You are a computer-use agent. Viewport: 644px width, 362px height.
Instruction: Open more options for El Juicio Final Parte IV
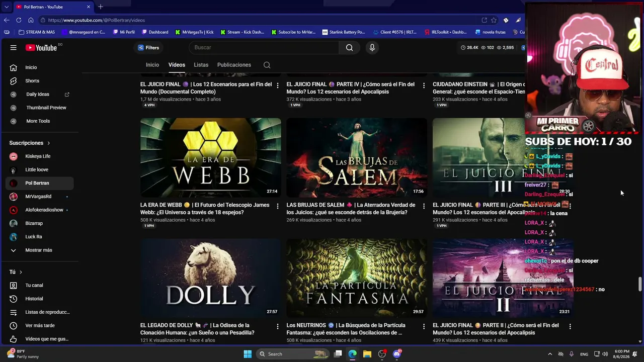424,85
